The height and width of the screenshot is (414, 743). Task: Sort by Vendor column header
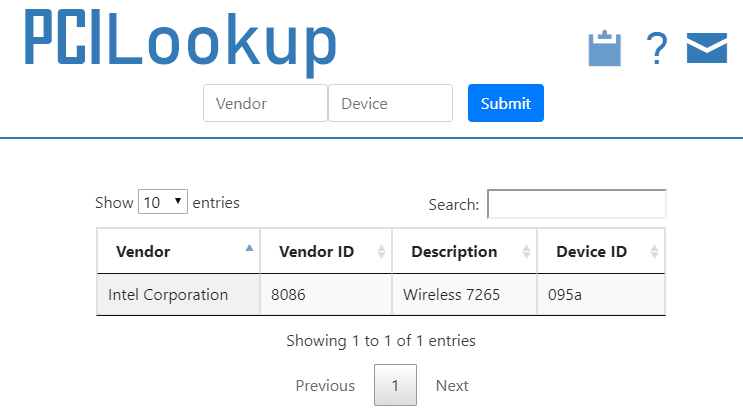coord(179,251)
